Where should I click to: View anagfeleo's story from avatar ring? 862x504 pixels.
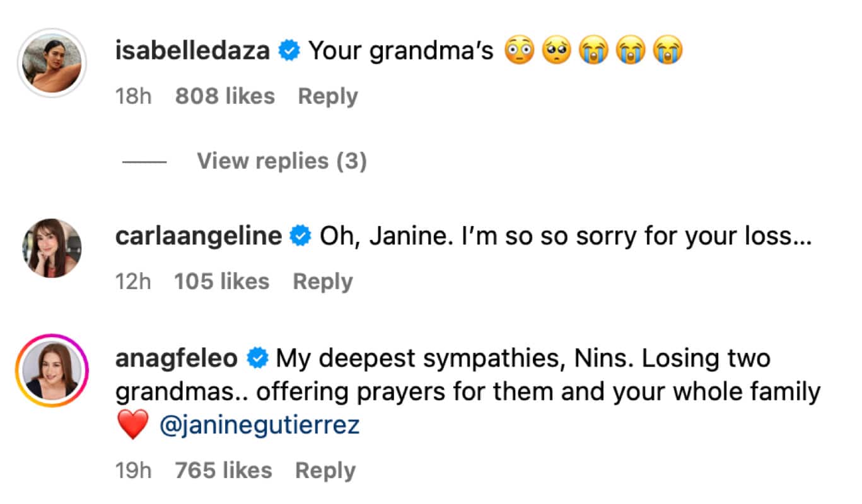coord(53,370)
